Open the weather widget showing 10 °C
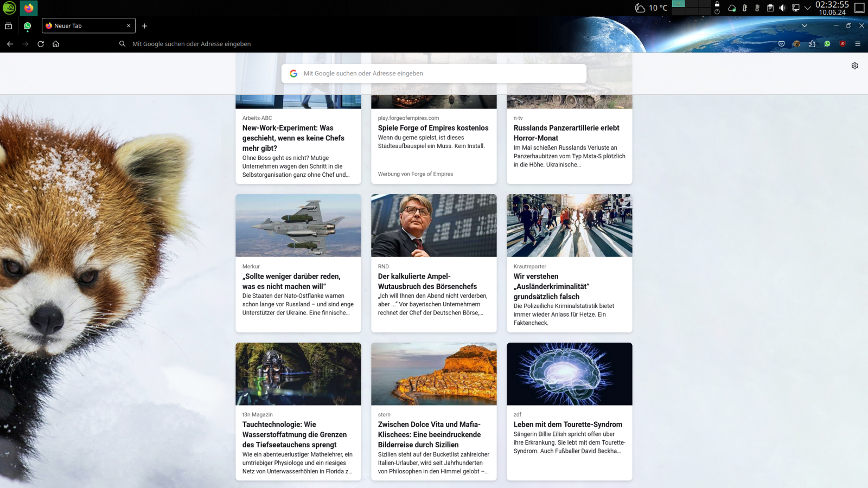868x488 pixels. 652,8
